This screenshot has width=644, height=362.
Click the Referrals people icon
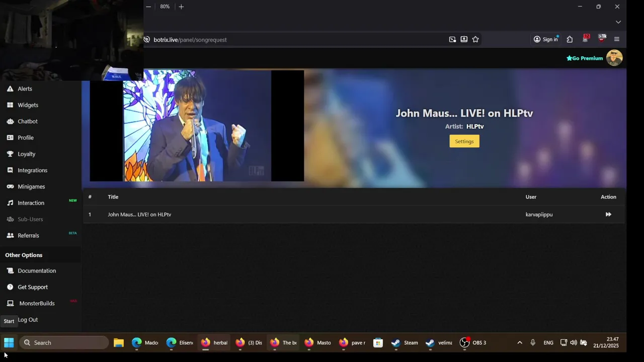tap(10, 235)
